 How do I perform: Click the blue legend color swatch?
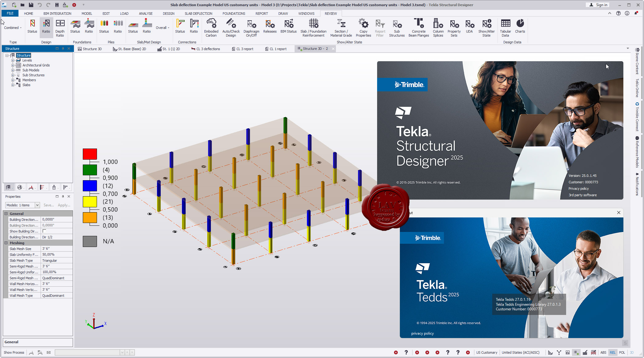click(90, 186)
